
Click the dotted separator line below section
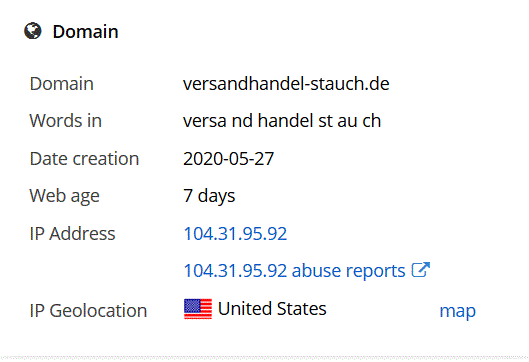[x=264, y=357]
